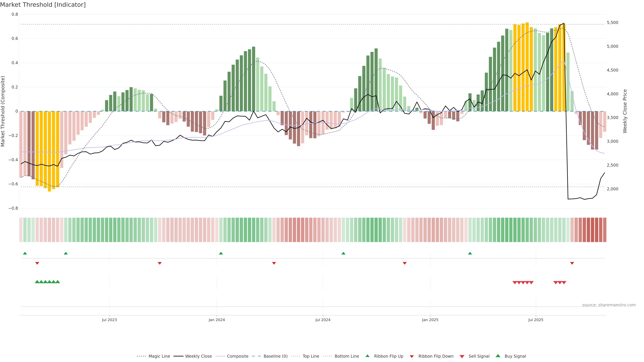The height and width of the screenshot is (362, 644).
Task: Click the Jan 2025 x-axis label
Action: coord(430,320)
